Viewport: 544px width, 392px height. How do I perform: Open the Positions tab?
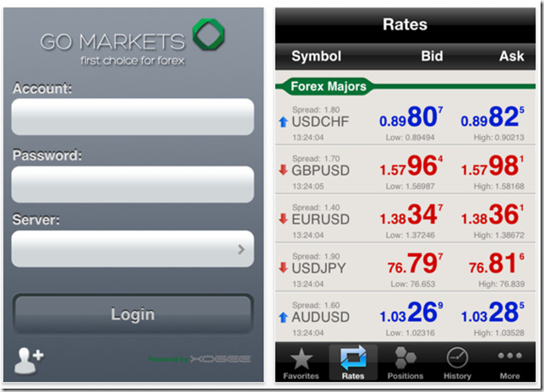coord(405,363)
